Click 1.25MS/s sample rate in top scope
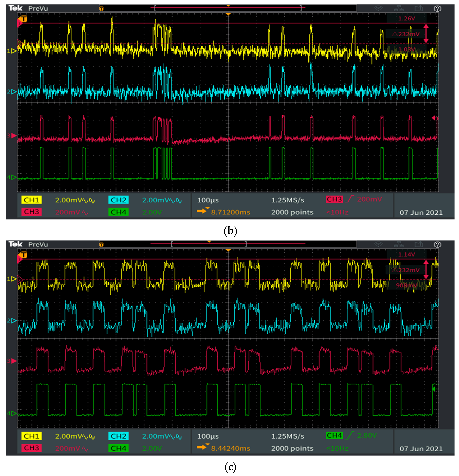The image size is (459, 476). pyautogui.click(x=287, y=200)
